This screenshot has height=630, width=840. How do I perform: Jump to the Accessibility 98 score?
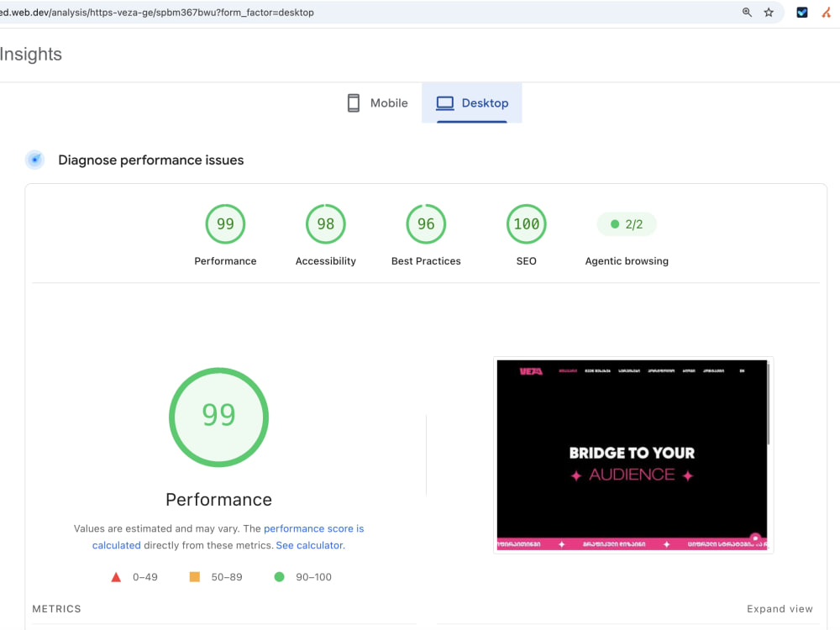[326, 224]
